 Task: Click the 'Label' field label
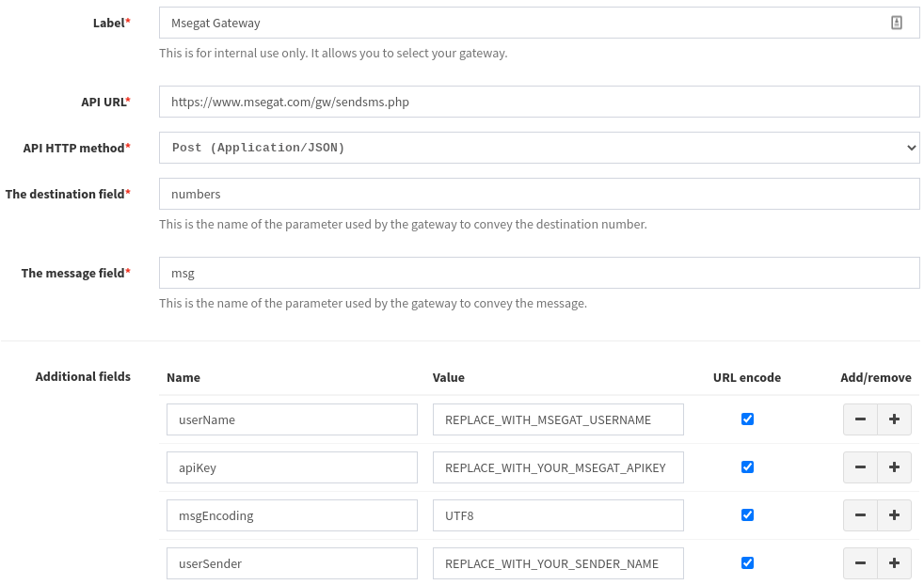[x=111, y=23]
